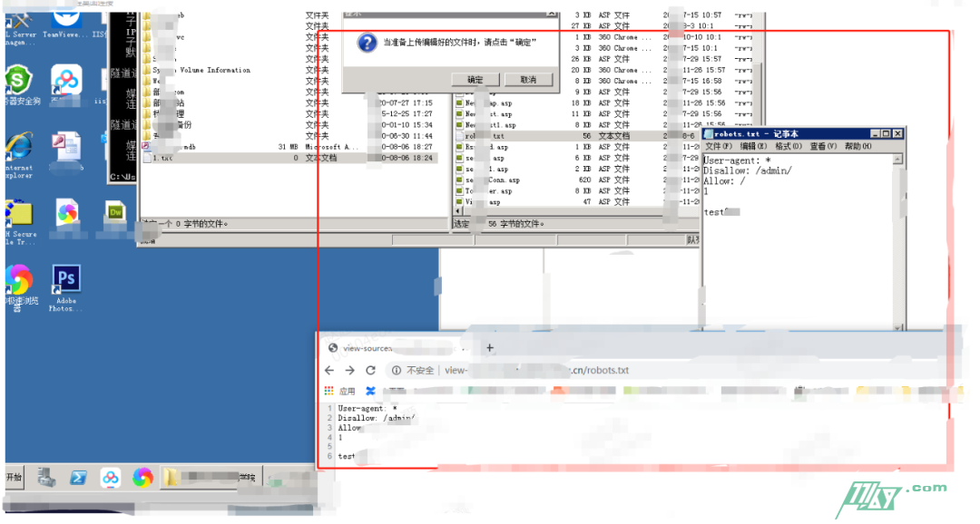980x524 pixels.
Task: Open the 开始 Start menu
Action: (x=14, y=478)
